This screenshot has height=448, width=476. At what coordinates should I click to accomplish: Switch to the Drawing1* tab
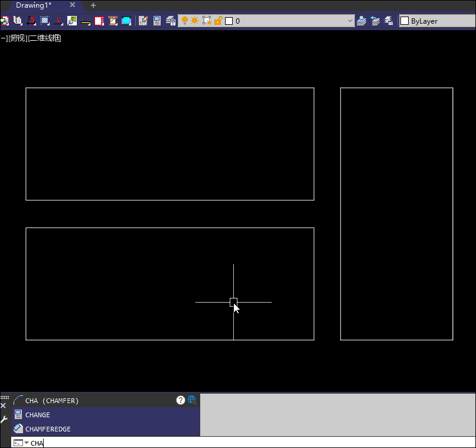point(34,5)
